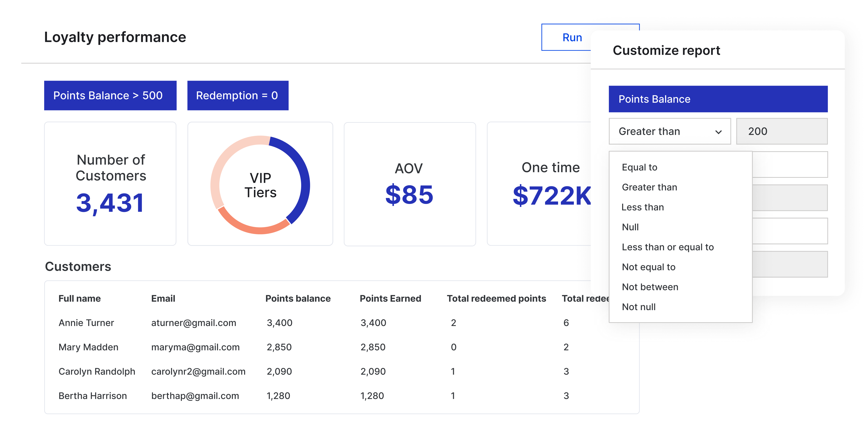Select Not equal to operator
Screen dimensions: 868x446
(649, 267)
